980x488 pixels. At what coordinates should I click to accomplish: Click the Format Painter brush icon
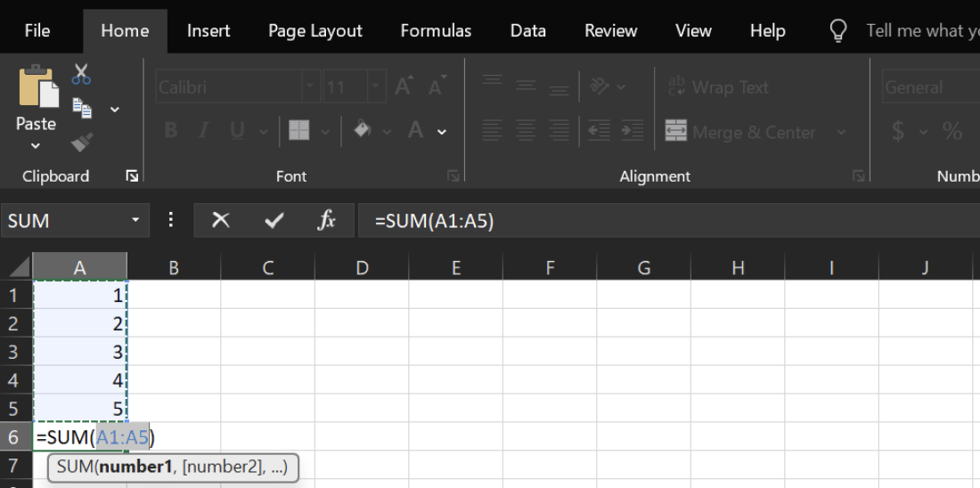pyautogui.click(x=82, y=142)
